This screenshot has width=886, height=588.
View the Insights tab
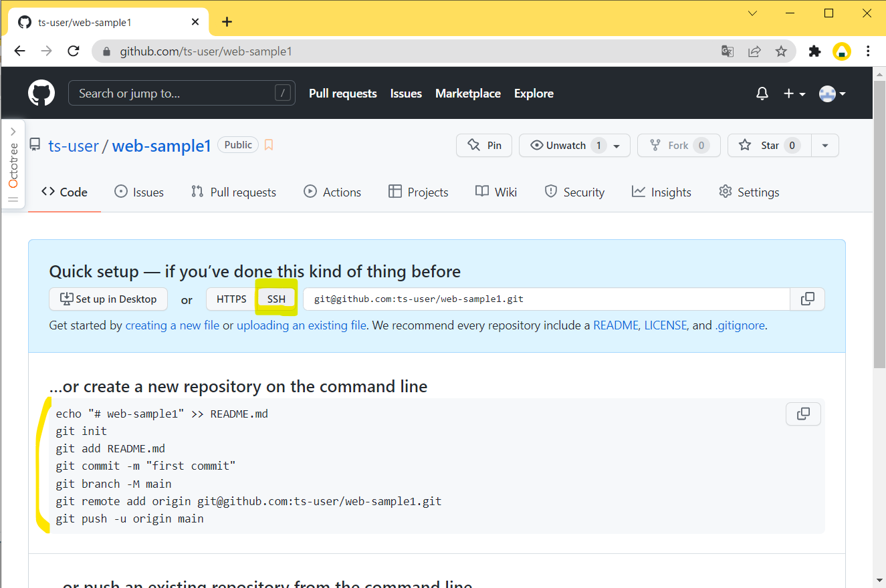point(661,192)
